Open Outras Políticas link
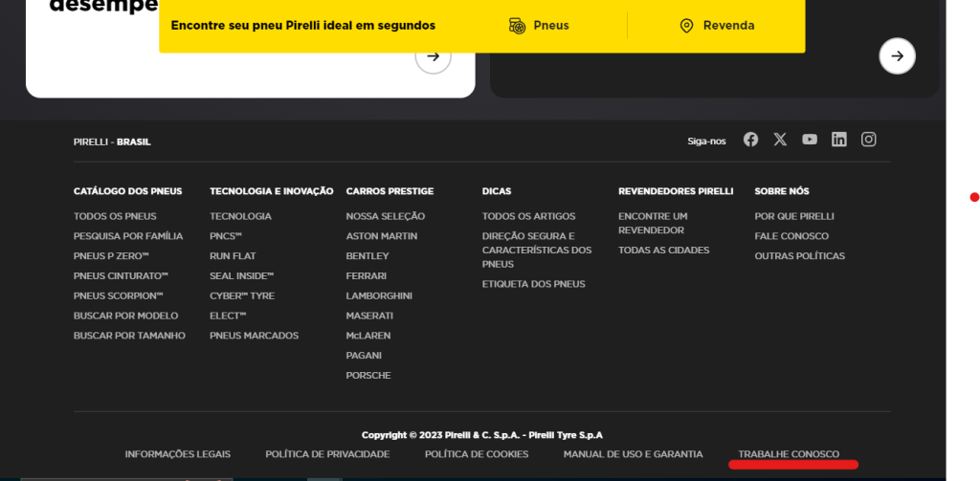The image size is (980, 481). (800, 256)
